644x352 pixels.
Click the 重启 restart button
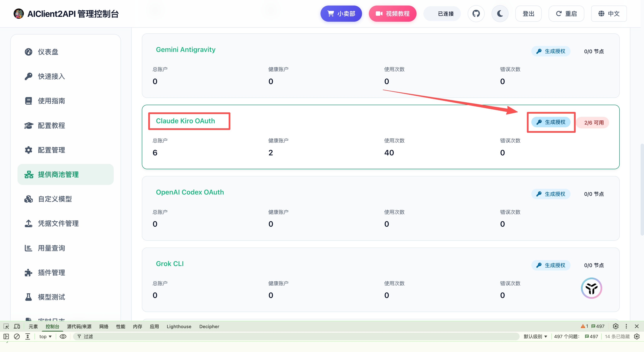[566, 13]
